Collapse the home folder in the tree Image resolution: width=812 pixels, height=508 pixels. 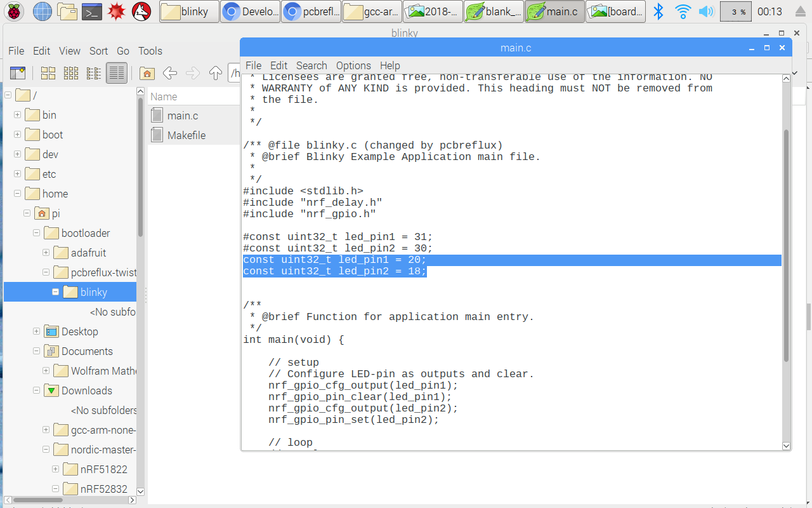[18, 194]
